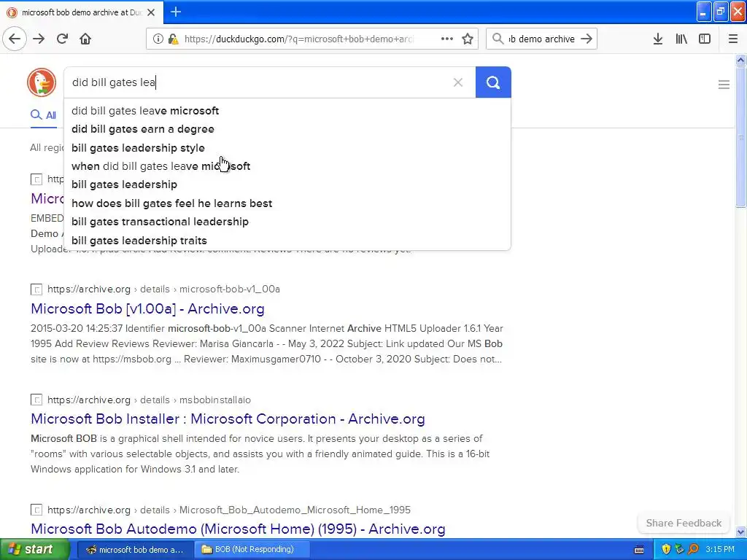
Task: Close the microsoft bob demo archive tab
Action: (151, 12)
